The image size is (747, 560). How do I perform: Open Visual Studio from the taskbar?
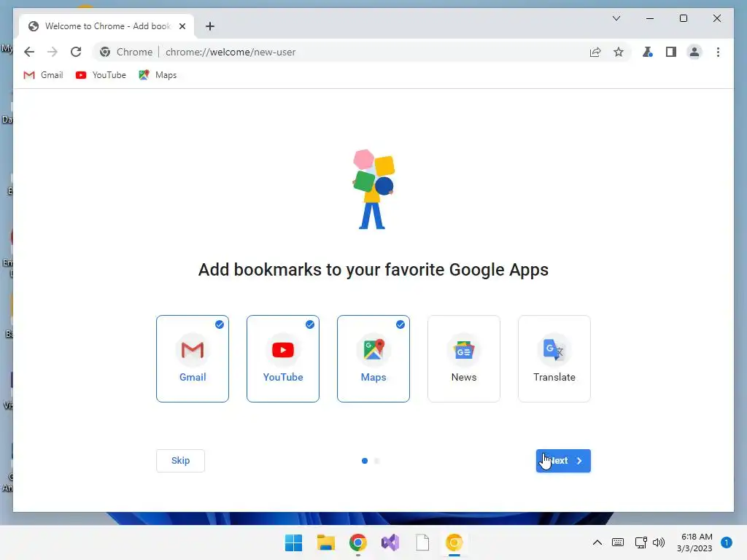pos(390,542)
